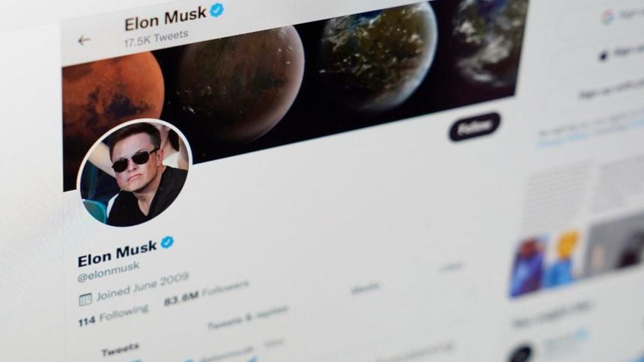View the 83.6M Followers list

[x=206, y=292]
